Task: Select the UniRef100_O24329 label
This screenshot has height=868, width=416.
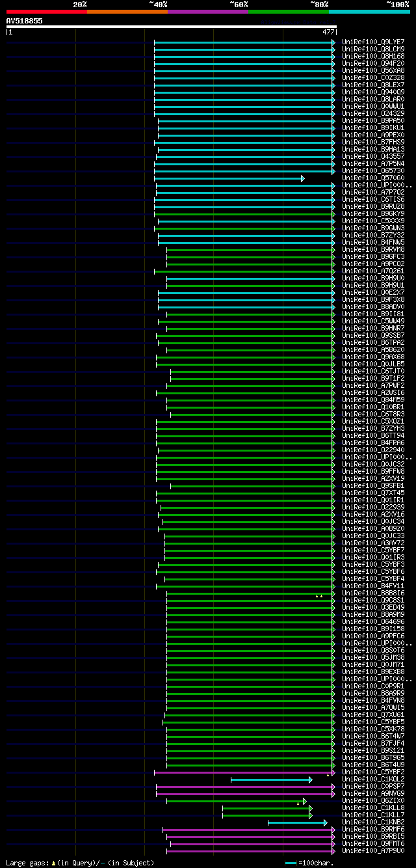Action: (373, 114)
